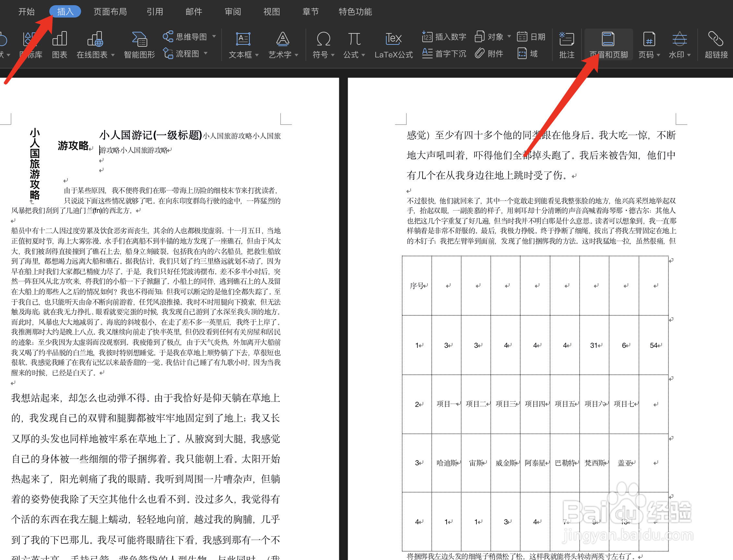Image resolution: width=733 pixels, height=560 pixels.
Task: Expand the 符号 dropdown arrow
Action: (x=333, y=55)
